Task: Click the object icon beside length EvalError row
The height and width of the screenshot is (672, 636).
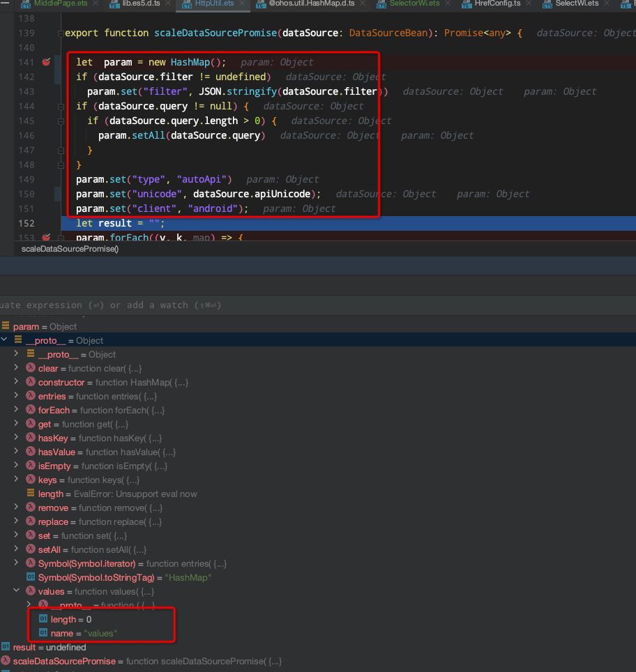Action: 31,493
